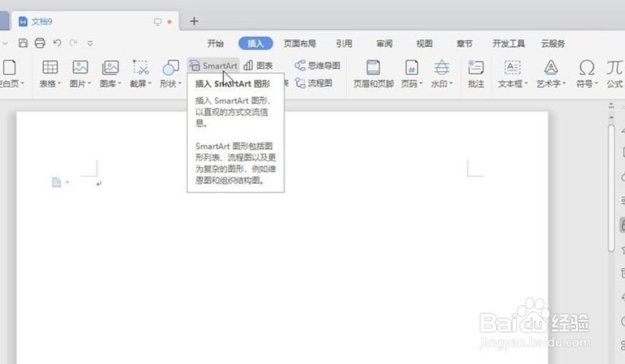Click the 形状 shapes icon

[171, 67]
